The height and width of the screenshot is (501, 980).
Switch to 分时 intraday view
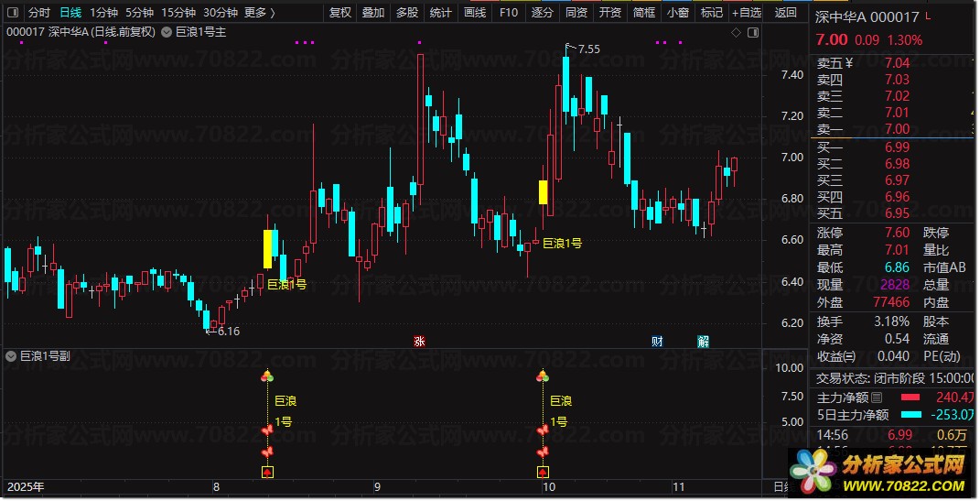point(38,13)
